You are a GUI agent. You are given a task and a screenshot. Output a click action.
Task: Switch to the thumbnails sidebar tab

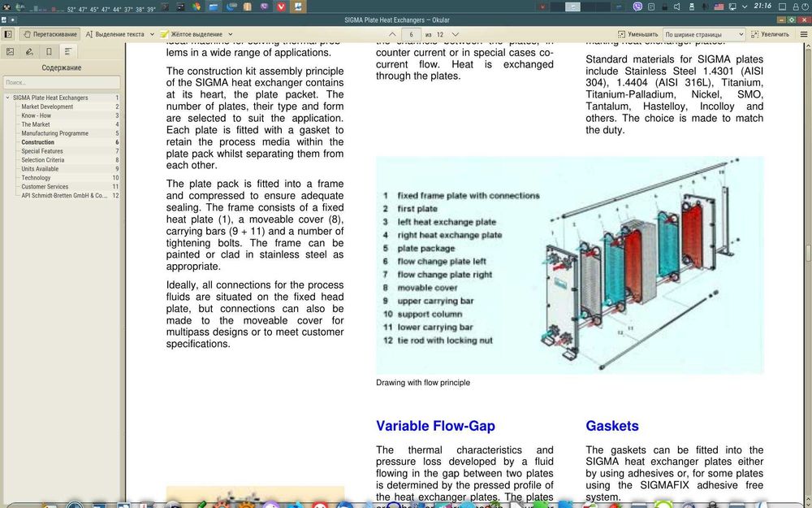pyautogui.click(x=10, y=51)
